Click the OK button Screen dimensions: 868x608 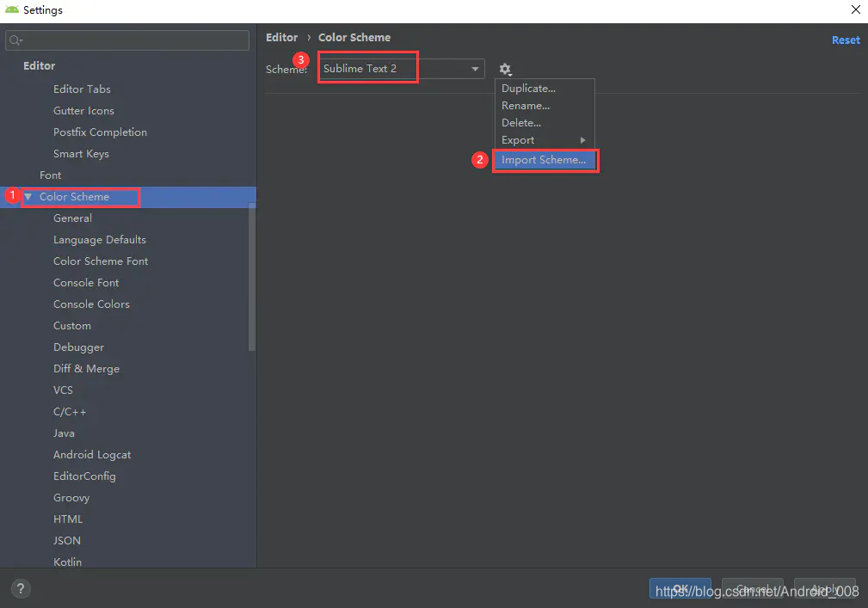(680, 588)
